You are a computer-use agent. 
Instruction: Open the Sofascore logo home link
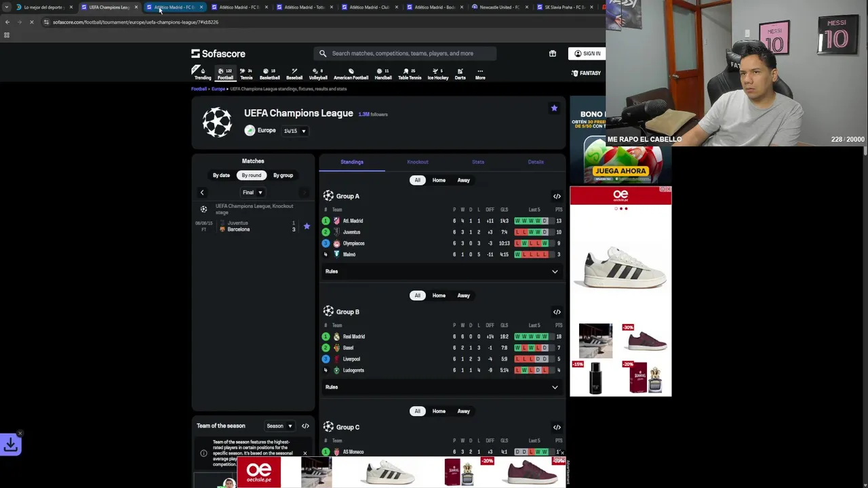coord(218,54)
